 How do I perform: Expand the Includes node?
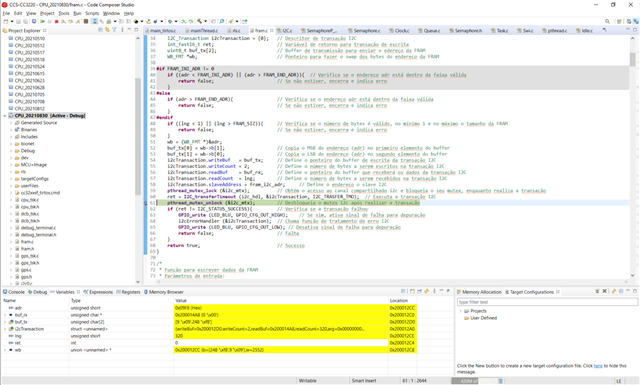pyautogui.click(x=11, y=137)
